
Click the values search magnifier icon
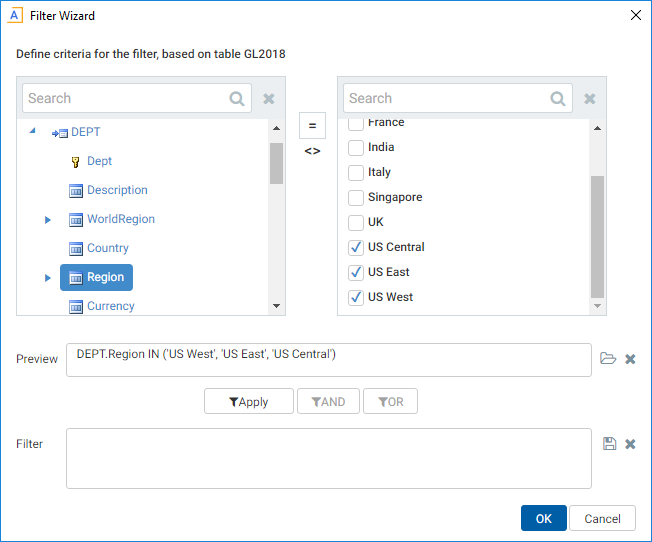558,99
